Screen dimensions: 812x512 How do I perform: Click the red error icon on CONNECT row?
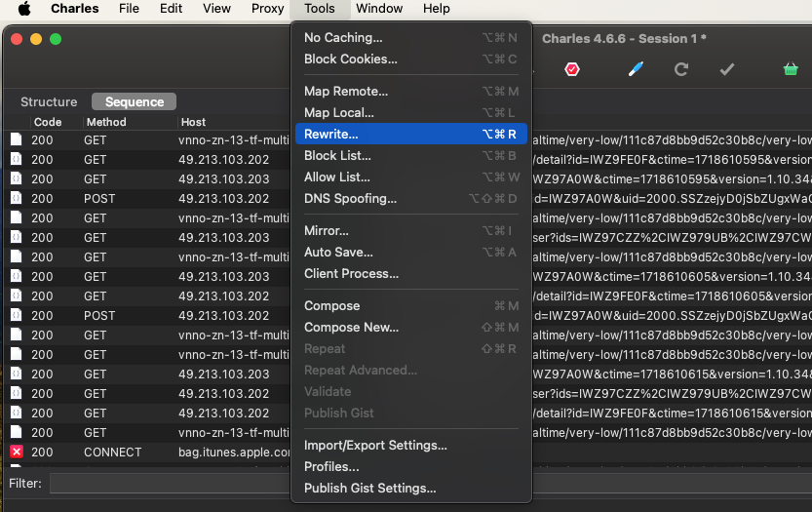click(x=17, y=452)
